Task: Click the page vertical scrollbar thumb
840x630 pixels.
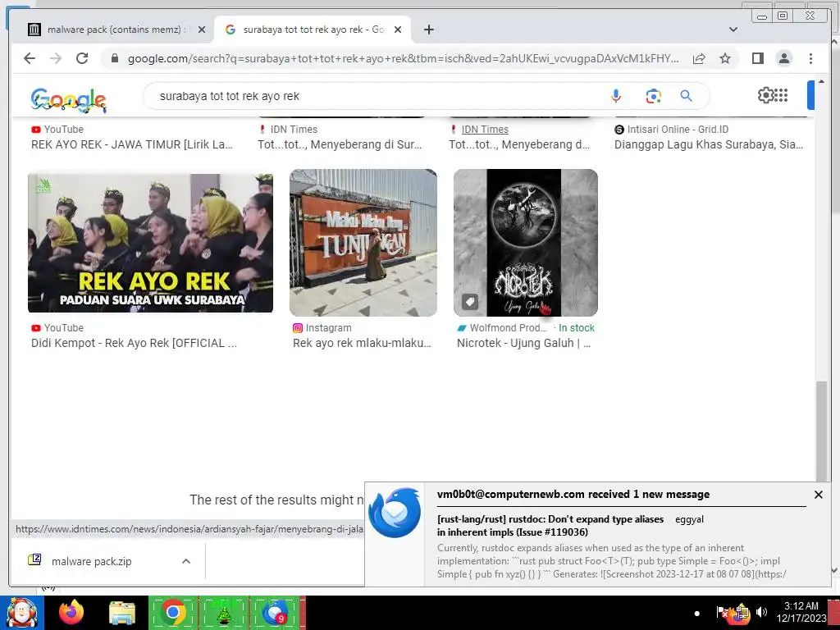Action: (x=821, y=431)
